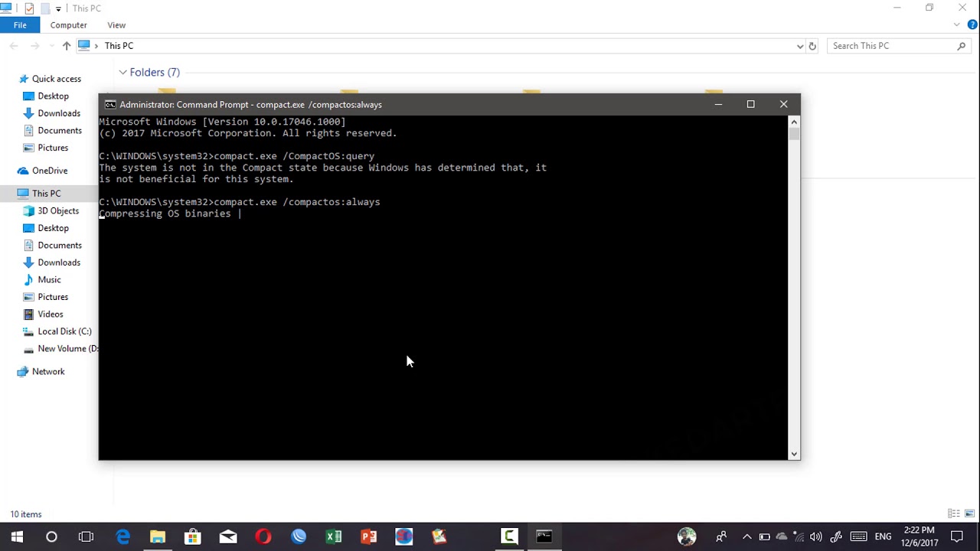
Task: Open the Mail app on taskbar
Action: tap(228, 536)
